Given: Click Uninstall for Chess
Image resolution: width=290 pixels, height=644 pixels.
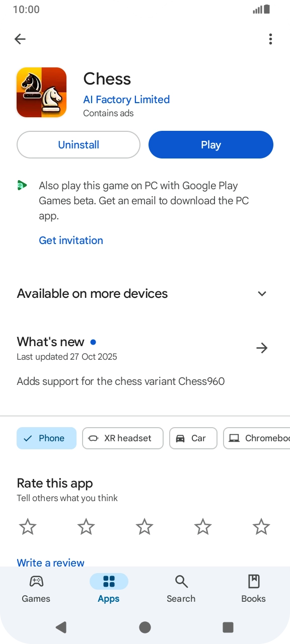Looking at the screenshot, I should (78, 144).
